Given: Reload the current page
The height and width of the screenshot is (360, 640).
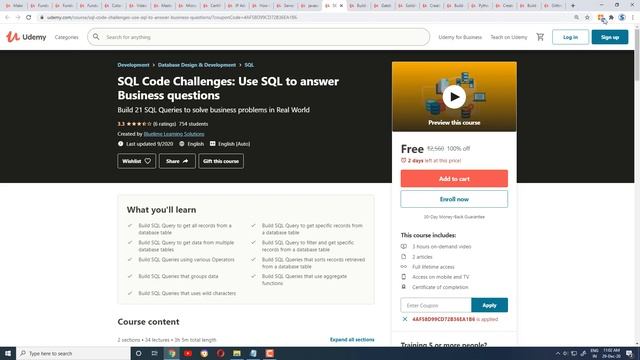Looking at the screenshot, I should pyautogui.click(x=29, y=18).
